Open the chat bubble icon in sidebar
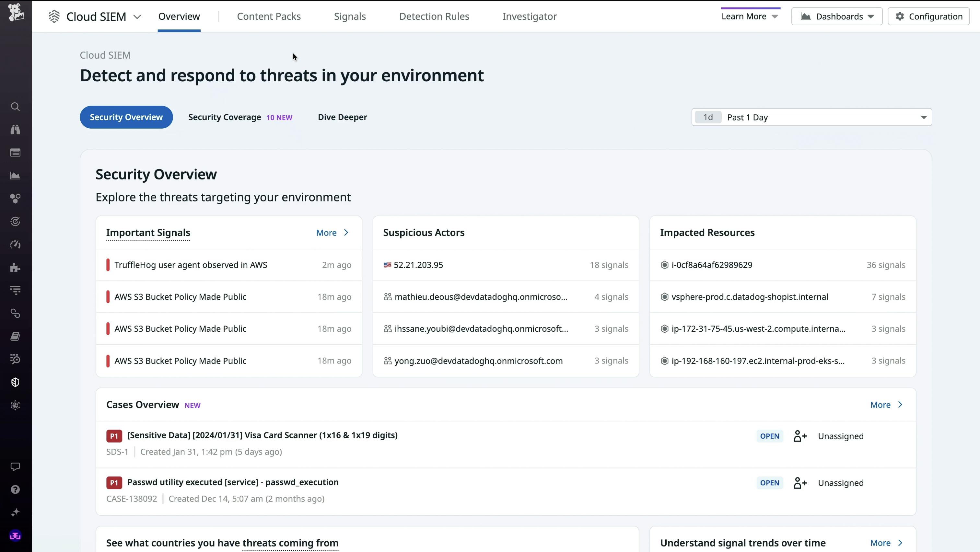The width and height of the screenshot is (980, 552). [x=15, y=466]
